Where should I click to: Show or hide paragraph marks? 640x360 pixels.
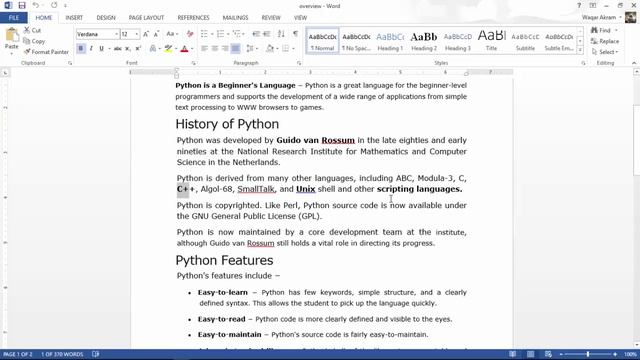(296, 34)
